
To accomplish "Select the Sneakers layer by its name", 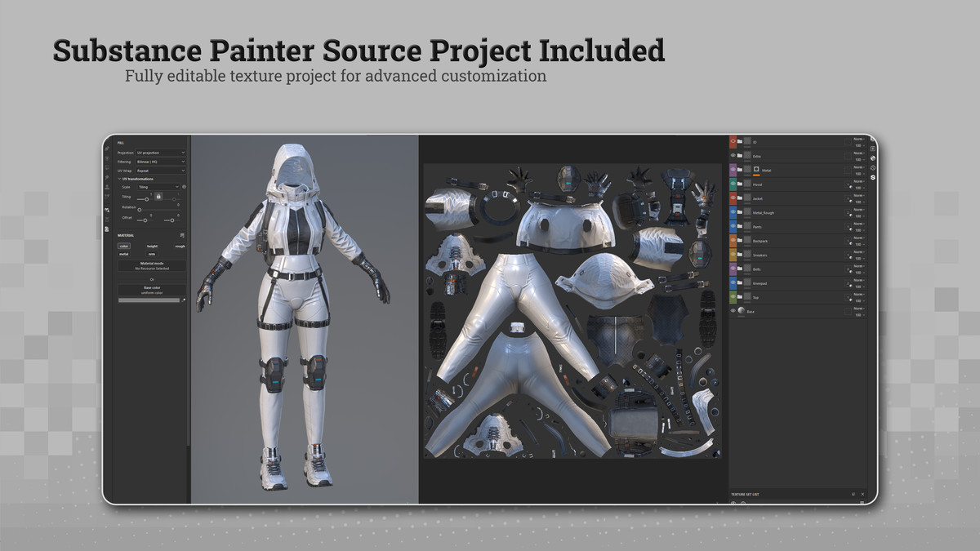I will (x=759, y=255).
